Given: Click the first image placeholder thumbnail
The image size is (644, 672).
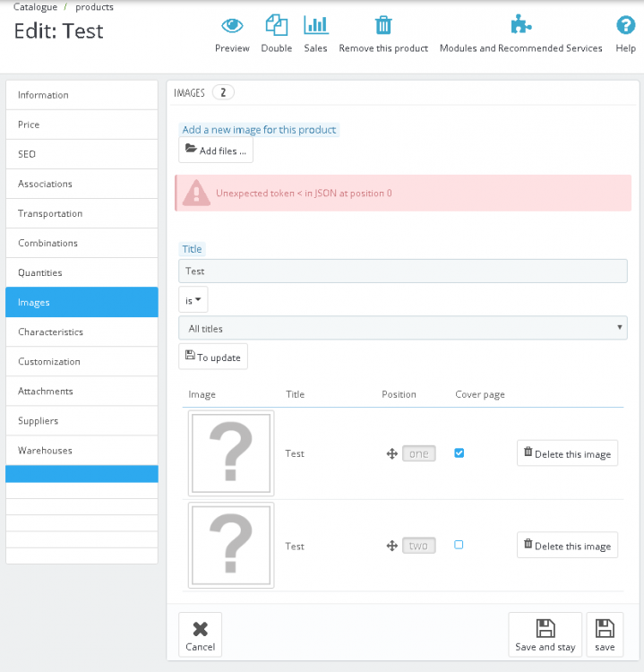Looking at the screenshot, I should [231, 453].
